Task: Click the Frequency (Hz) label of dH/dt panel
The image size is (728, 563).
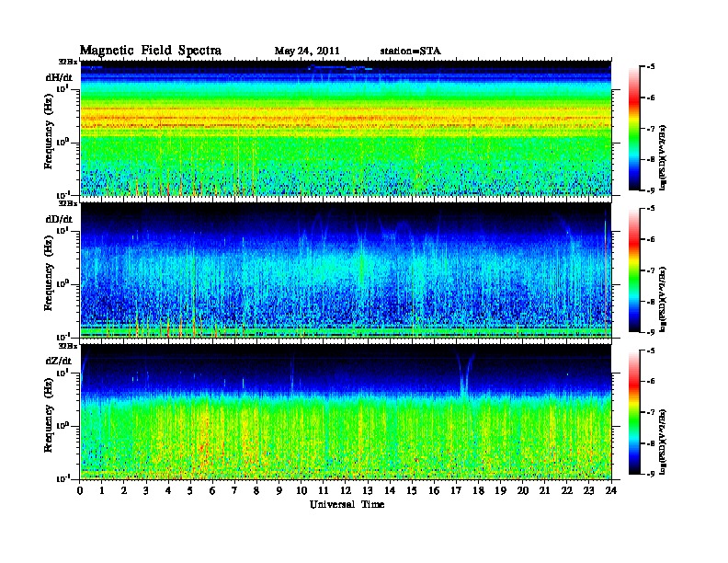Action: click(49, 133)
